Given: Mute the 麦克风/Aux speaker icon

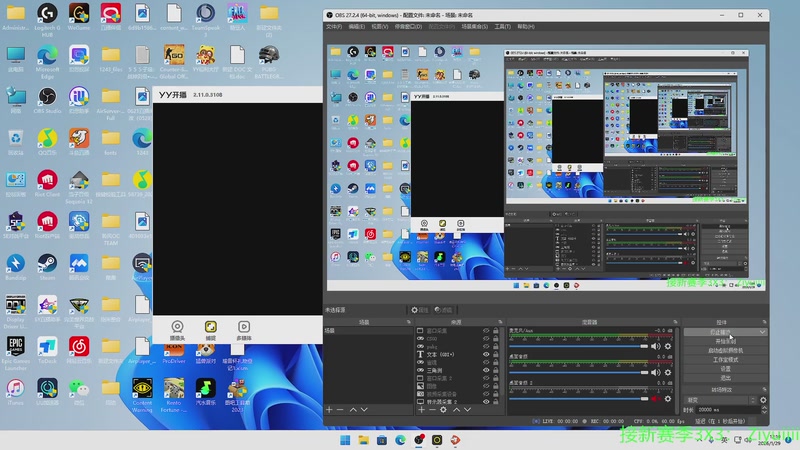Looking at the screenshot, I should click(656, 346).
